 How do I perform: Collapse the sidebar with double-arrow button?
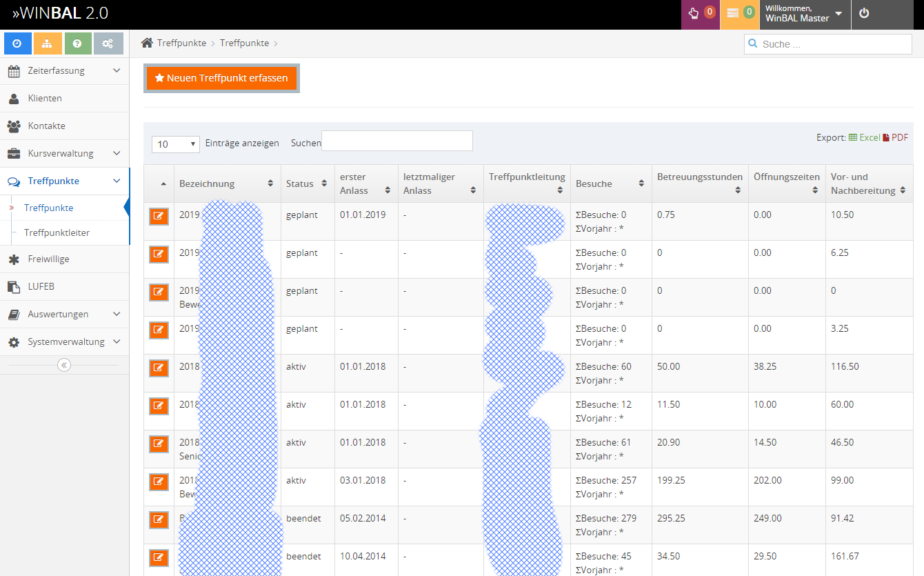pyautogui.click(x=64, y=365)
